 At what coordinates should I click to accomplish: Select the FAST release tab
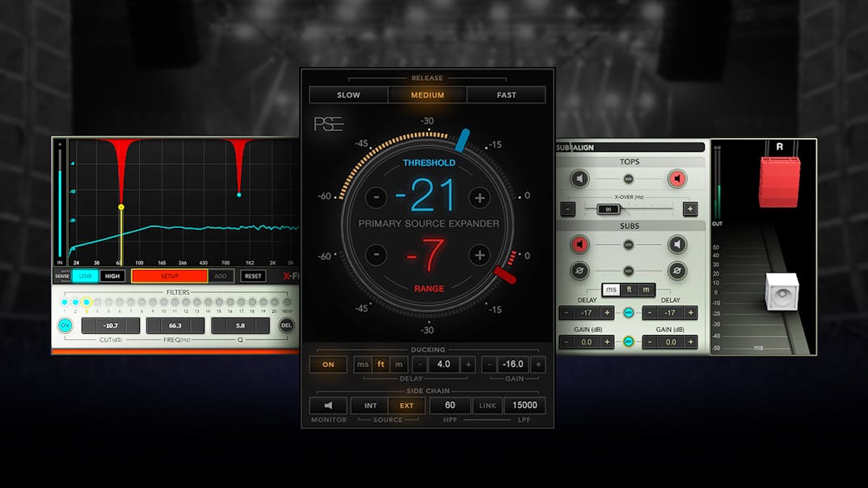click(x=507, y=95)
